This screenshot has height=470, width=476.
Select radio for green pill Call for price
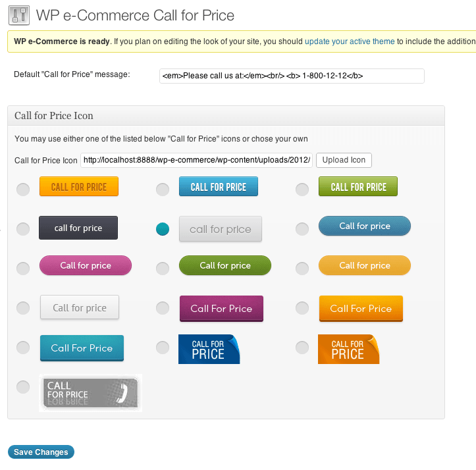(x=163, y=269)
